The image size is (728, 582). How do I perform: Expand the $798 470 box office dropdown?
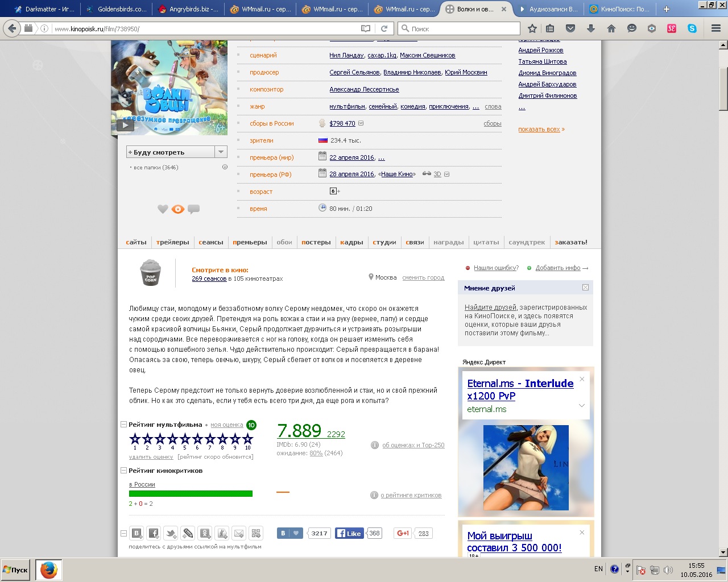tap(361, 123)
